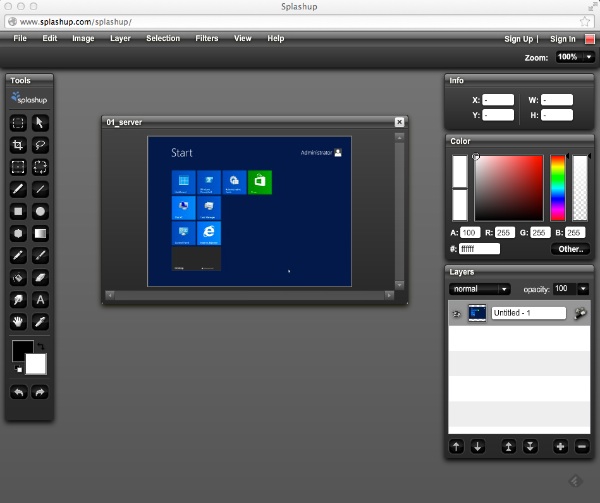This screenshot has height=503, width=600.
Task: Open the Layer menu
Action: pos(120,39)
